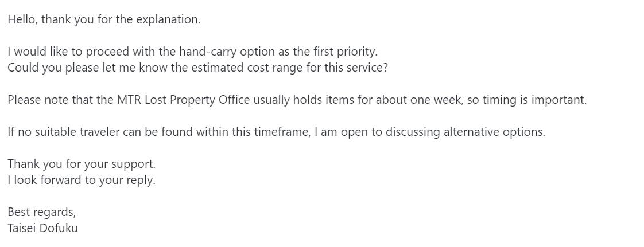This screenshot has width=644, height=247.
Task: Click the surname "Dofuku" in the signature
Action: click(x=59, y=228)
